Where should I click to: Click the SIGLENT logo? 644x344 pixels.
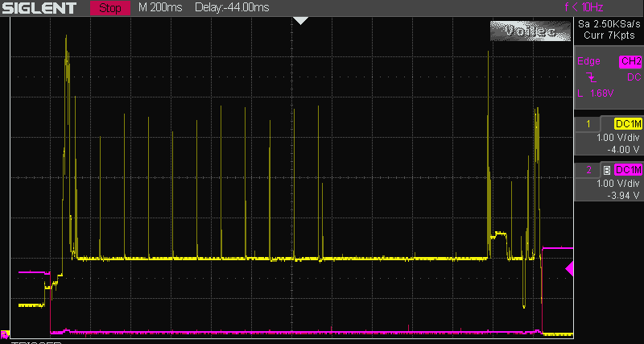(x=39, y=8)
